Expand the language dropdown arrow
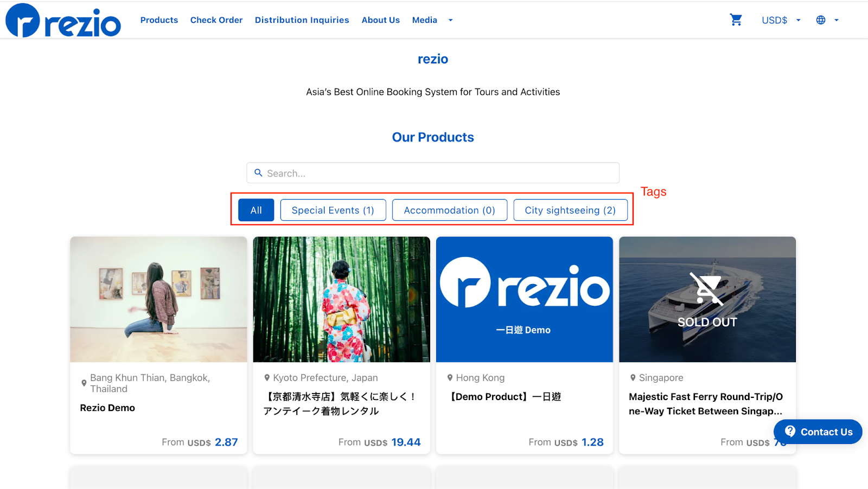This screenshot has height=489, width=868. coord(837,21)
